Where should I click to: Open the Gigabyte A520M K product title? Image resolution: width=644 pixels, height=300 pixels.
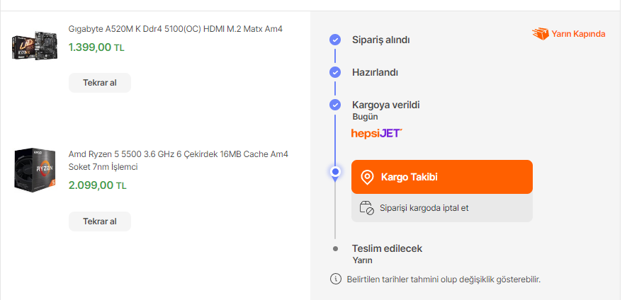pyautogui.click(x=175, y=29)
